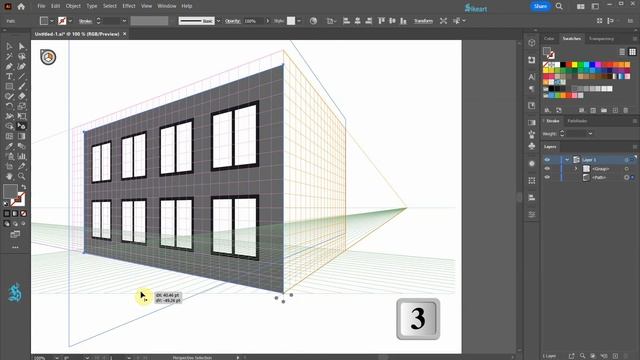Close the Untitled-1.ai document tab
640x360 pixels.
(124, 34)
